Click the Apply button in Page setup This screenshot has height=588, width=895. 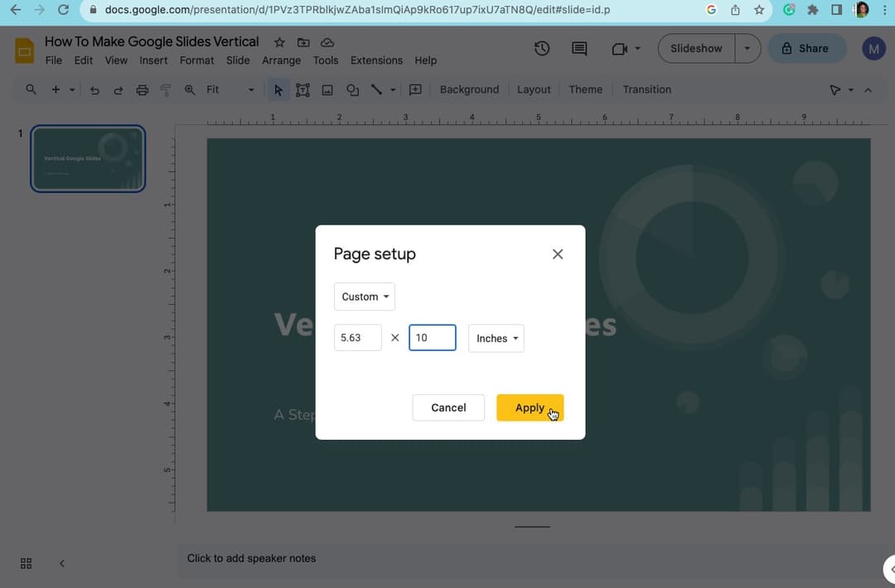click(530, 407)
